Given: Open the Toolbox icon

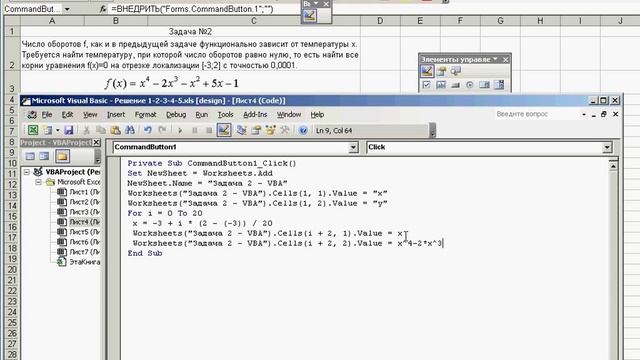Looking at the screenshot, I should tap(285, 130).
